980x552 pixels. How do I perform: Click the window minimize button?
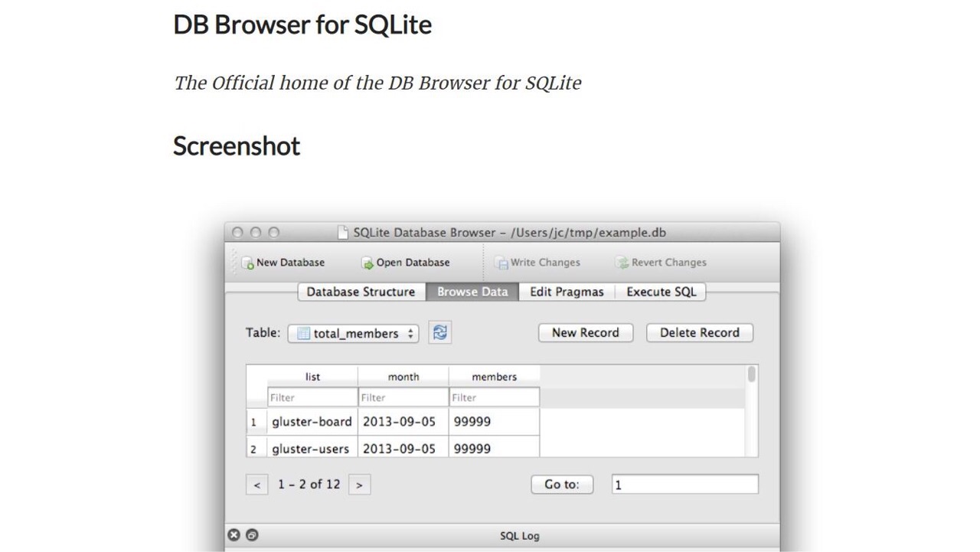pyautogui.click(x=256, y=232)
